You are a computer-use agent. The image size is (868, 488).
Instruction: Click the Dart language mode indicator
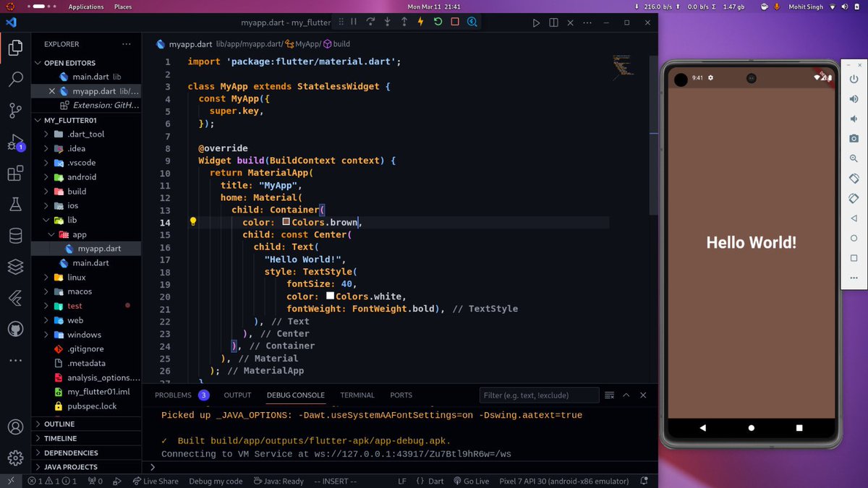436,481
